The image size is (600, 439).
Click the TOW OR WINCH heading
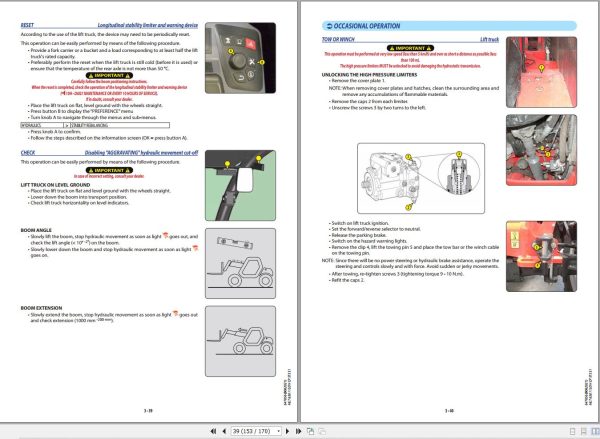pyautogui.click(x=338, y=39)
